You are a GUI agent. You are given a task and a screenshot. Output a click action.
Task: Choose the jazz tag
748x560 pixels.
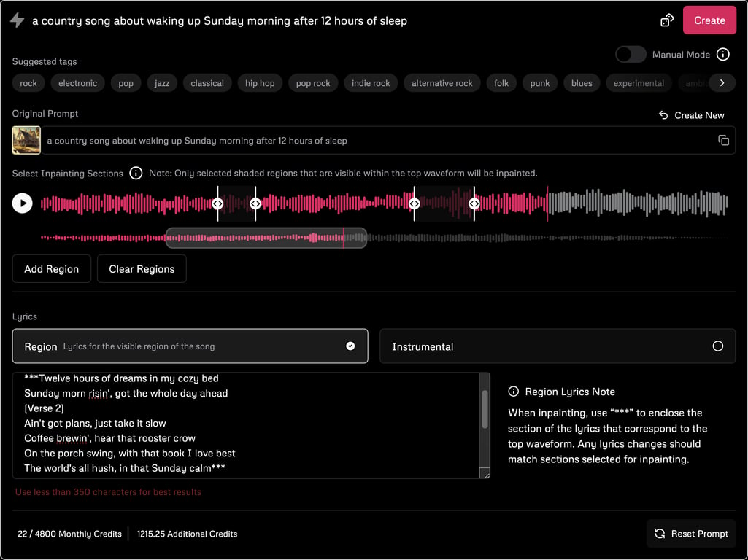(x=162, y=83)
